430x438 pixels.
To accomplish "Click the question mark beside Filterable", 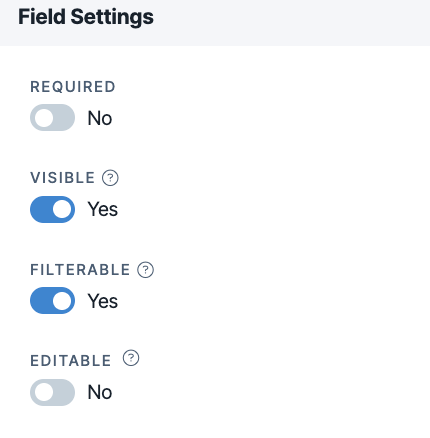I will point(146,270).
